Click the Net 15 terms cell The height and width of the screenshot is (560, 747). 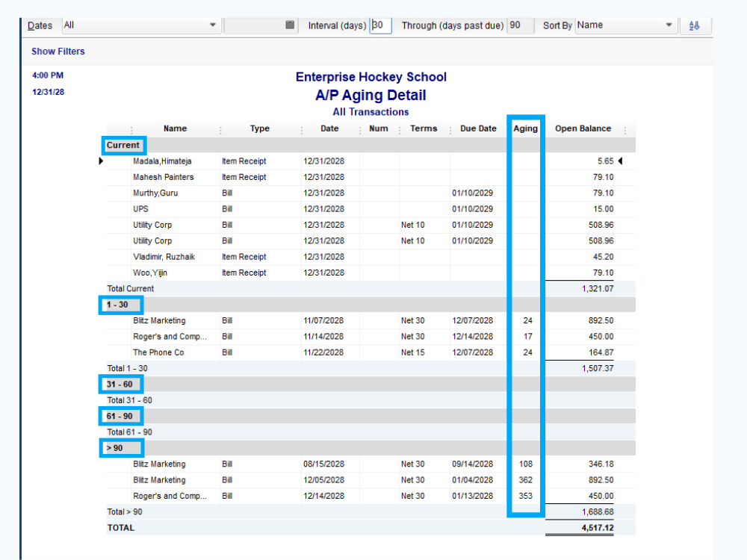click(x=412, y=352)
